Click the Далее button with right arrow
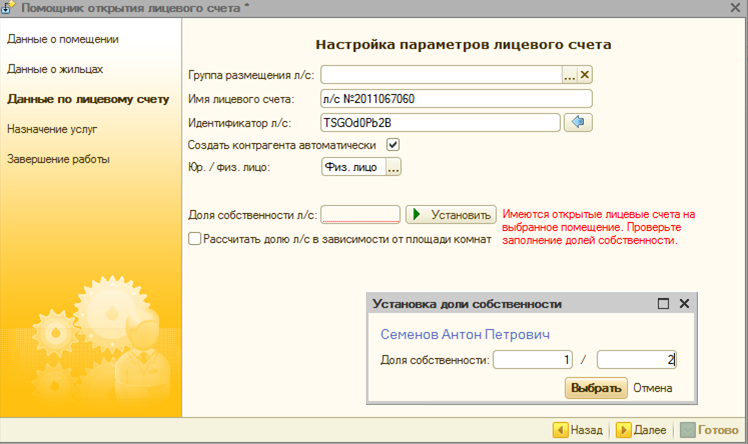This screenshot has height=444, width=748. tap(643, 430)
